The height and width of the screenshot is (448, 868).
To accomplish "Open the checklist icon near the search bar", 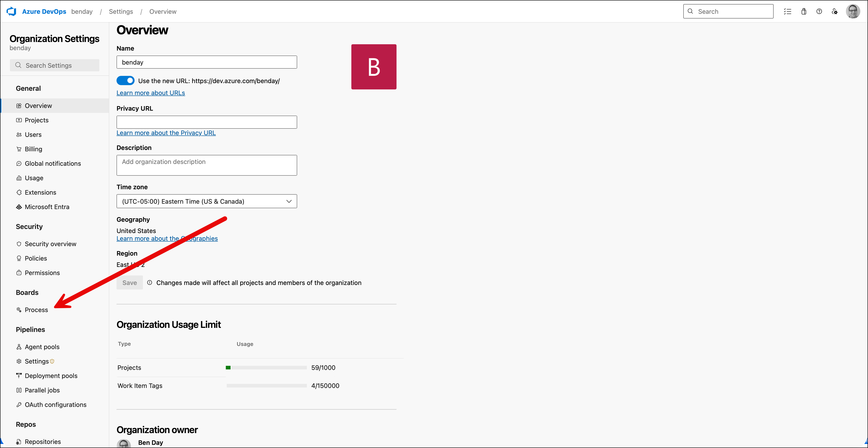I will click(788, 11).
